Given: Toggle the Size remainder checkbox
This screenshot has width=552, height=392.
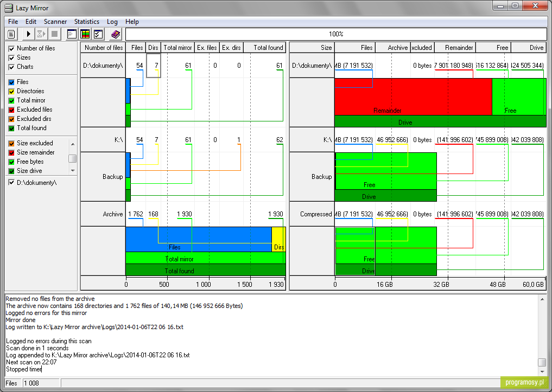Looking at the screenshot, I should click(11, 152).
